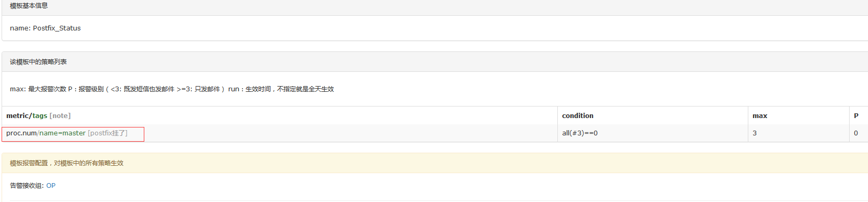The height and width of the screenshot is (202, 868).
Task: Click the proc.num metric in the strategy row
Action: coord(22,133)
